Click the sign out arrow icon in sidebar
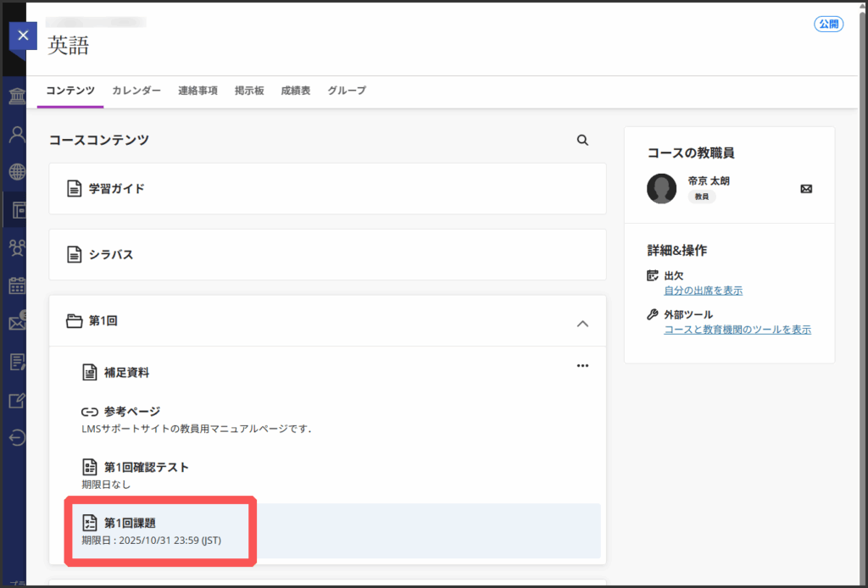The height and width of the screenshot is (588, 868). coord(17,438)
